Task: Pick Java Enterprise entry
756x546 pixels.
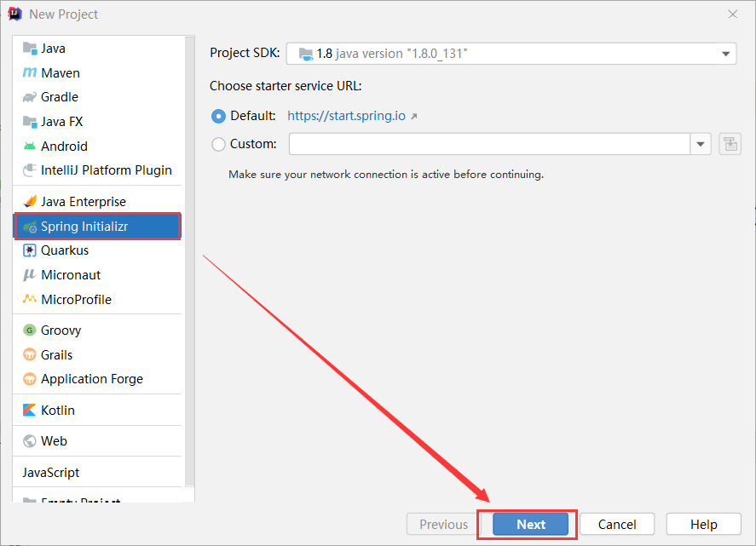Action: (97, 201)
